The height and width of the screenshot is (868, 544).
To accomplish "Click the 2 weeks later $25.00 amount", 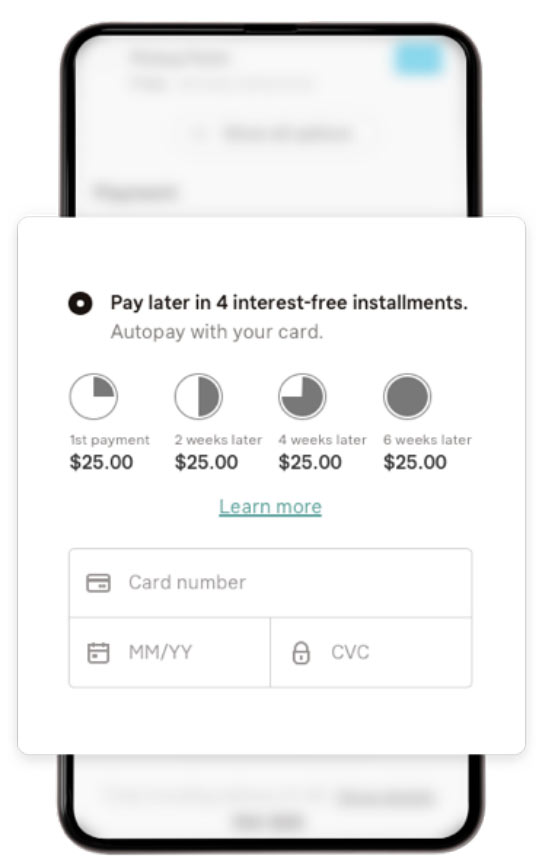I will click(206, 462).
